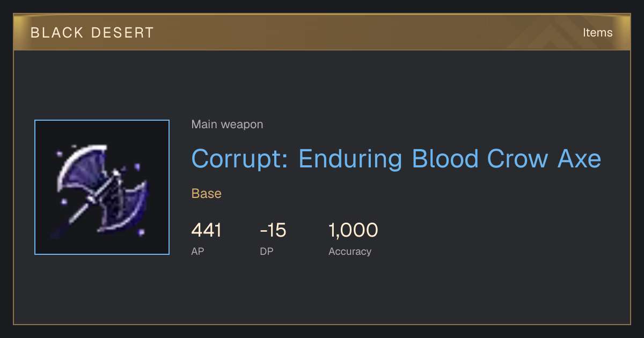Select the Corrupt: Enduring Blood Crow Axe title
The image size is (644, 338).
(396, 159)
